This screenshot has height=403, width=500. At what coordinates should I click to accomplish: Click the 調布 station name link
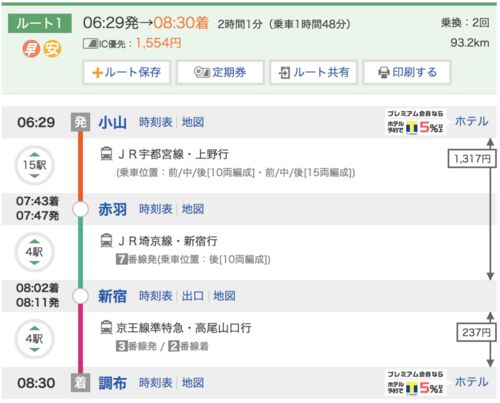[x=113, y=383]
